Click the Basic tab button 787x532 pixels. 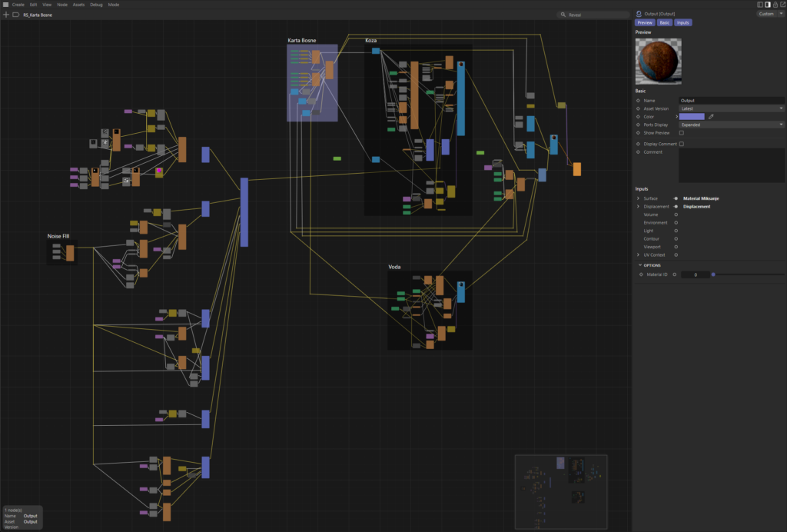[x=664, y=22]
